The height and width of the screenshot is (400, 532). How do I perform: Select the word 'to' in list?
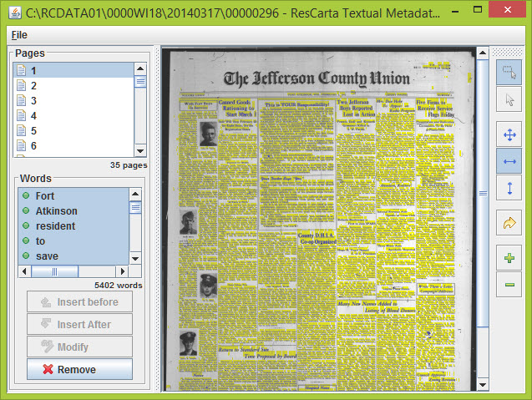tap(73, 241)
